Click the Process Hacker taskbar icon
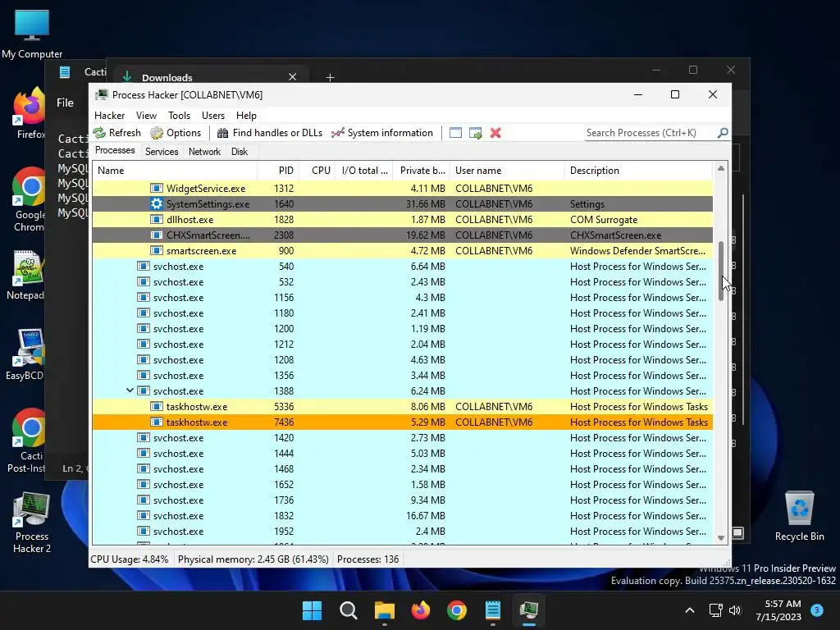 (529, 610)
